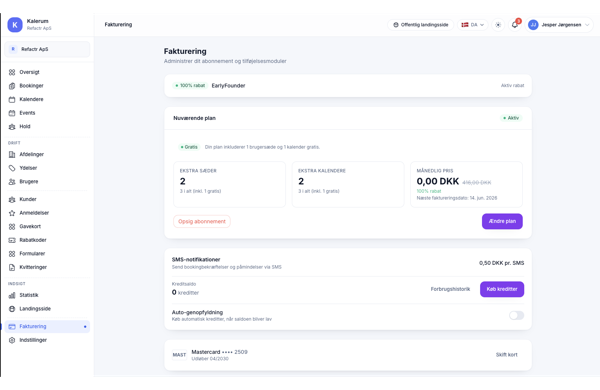Click the Anmeldelser star icon

[x=12, y=213]
